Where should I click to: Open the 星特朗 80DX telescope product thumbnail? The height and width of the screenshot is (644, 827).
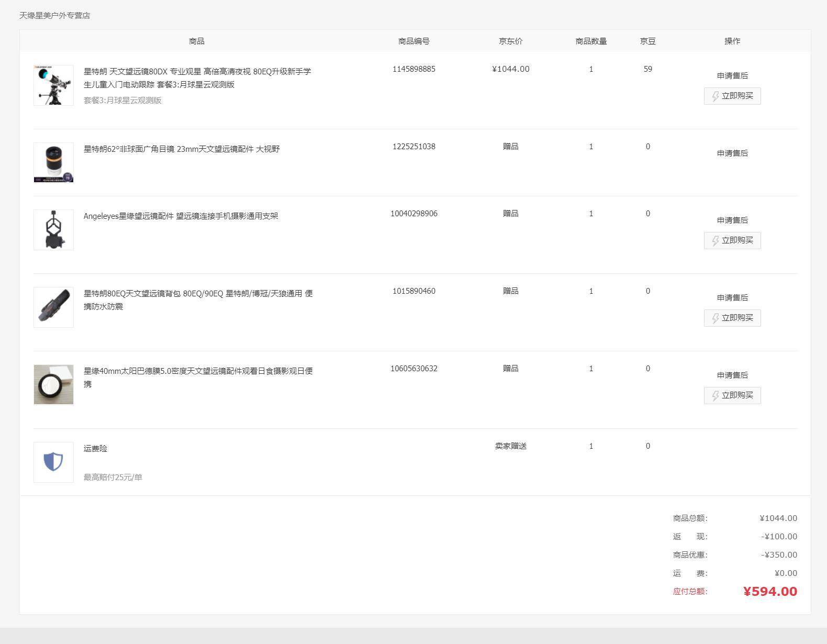click(x=53, y=85)
